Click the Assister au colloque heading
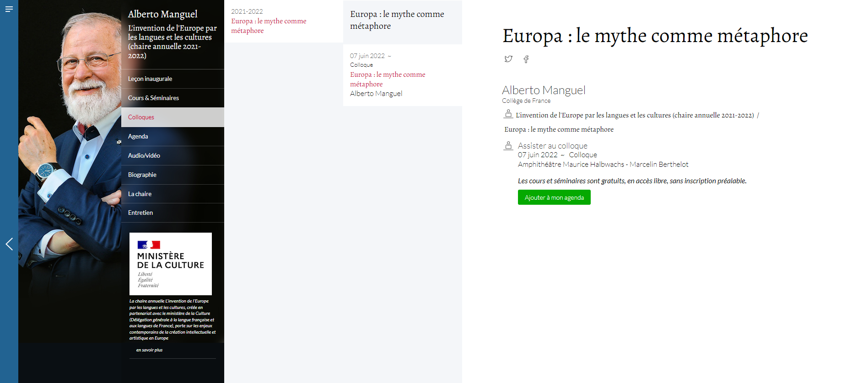868x383 pixels. pyautogui.click(x=552, y=146)
